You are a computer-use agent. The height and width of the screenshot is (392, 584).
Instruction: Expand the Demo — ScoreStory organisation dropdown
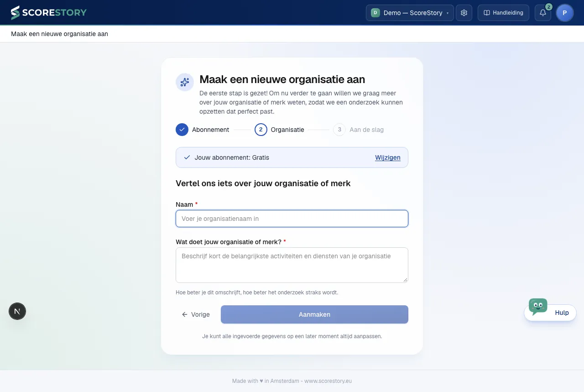410,13
